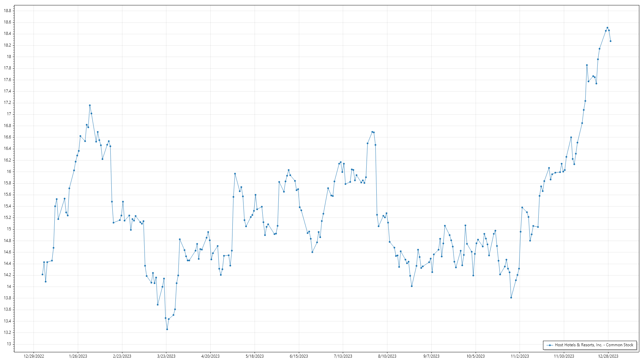Click the final data point near 18.27
Image resolution: width=644 pixels, height=362 pixels.
tap(610, 41)
